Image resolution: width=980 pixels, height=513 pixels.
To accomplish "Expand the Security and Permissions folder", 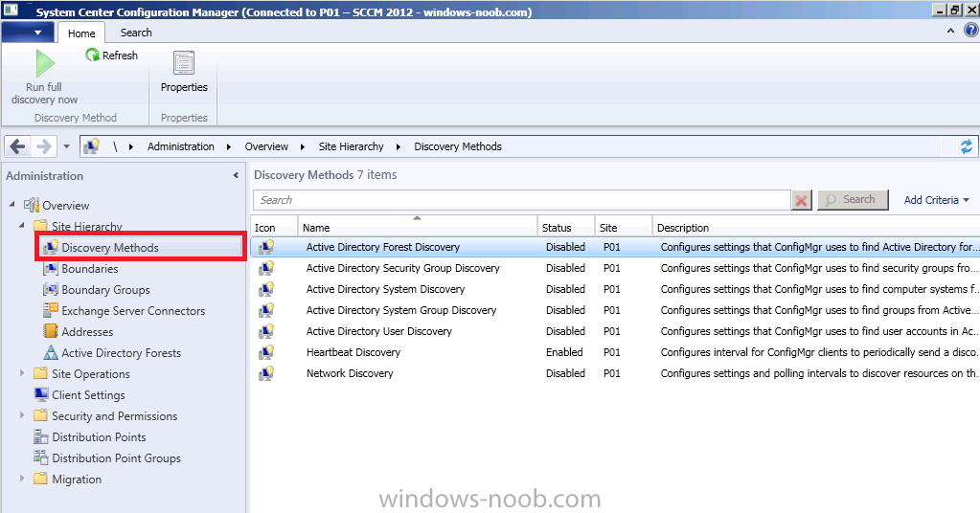I will click(x=22, y=415).
